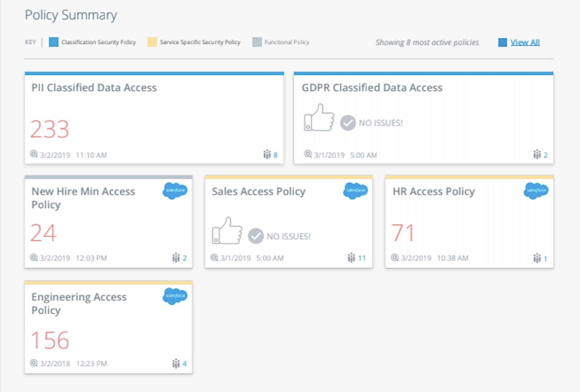
Task: Click Functional Policy gray key swatch
Action: pyautogui.click(x=257, y=42)
